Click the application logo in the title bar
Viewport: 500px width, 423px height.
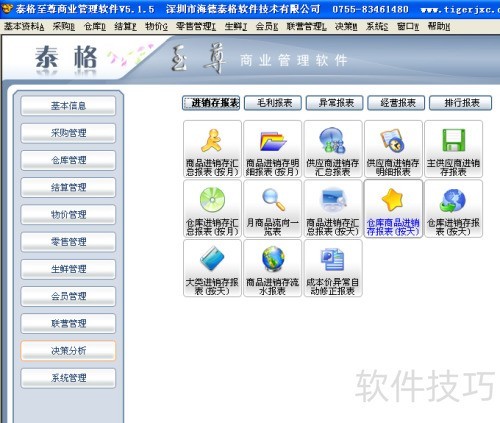(x=6, y=8)
